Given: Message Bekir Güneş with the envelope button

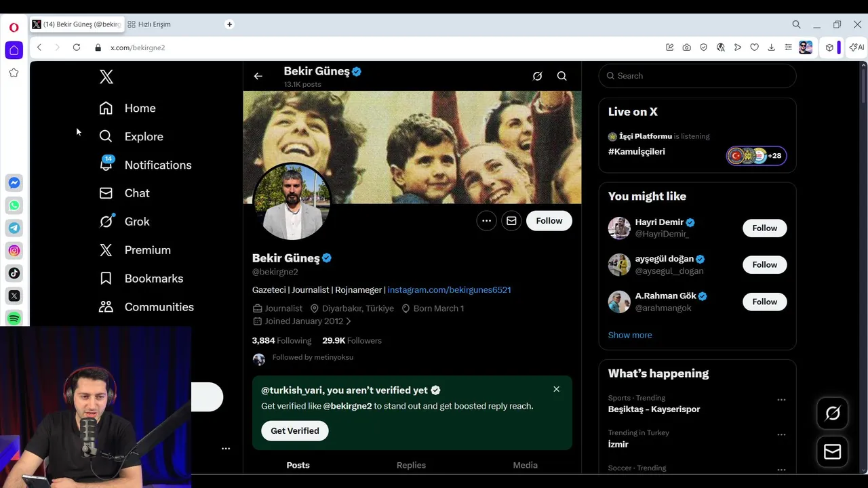Looking at the screenshot, I should tap(511, 221).
